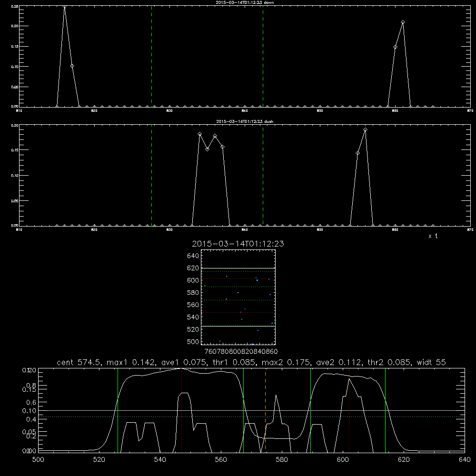Select dusk diamond just left of highest peak
This screenshot has width=476, height=476.
357,153
